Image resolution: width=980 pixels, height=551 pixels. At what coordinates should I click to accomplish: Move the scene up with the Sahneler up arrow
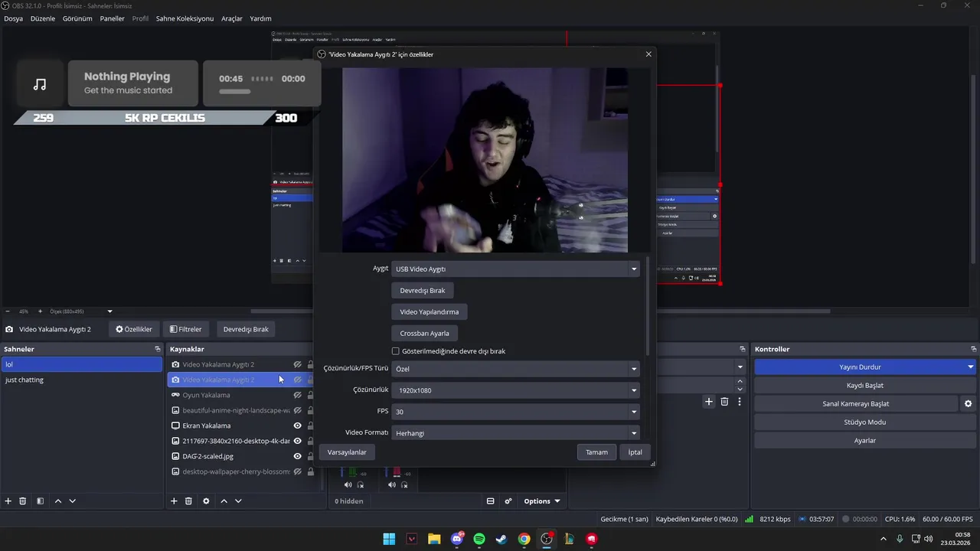tap(58, 501)
